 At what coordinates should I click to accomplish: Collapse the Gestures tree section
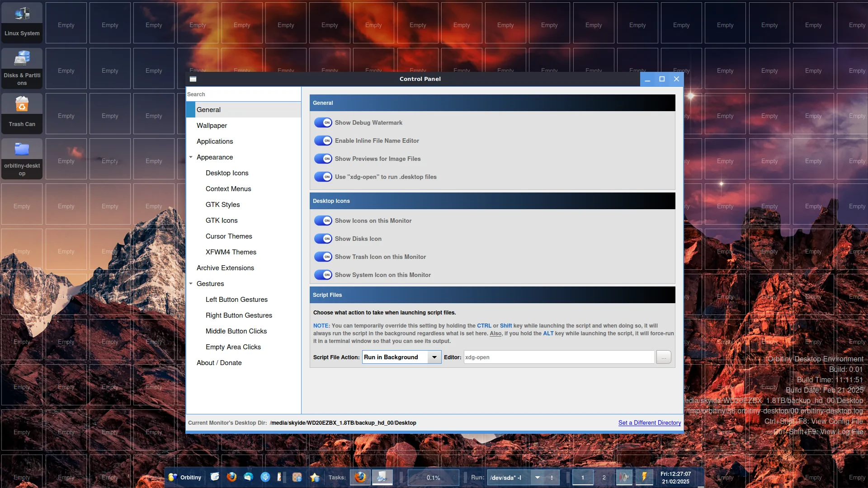coord(191,284)
